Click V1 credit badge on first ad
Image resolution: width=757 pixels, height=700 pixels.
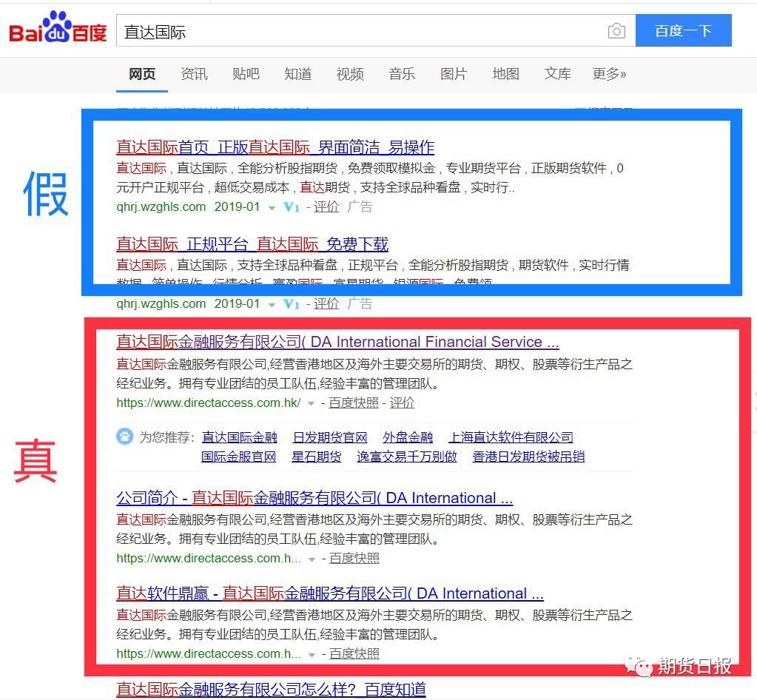coord(291,207)
